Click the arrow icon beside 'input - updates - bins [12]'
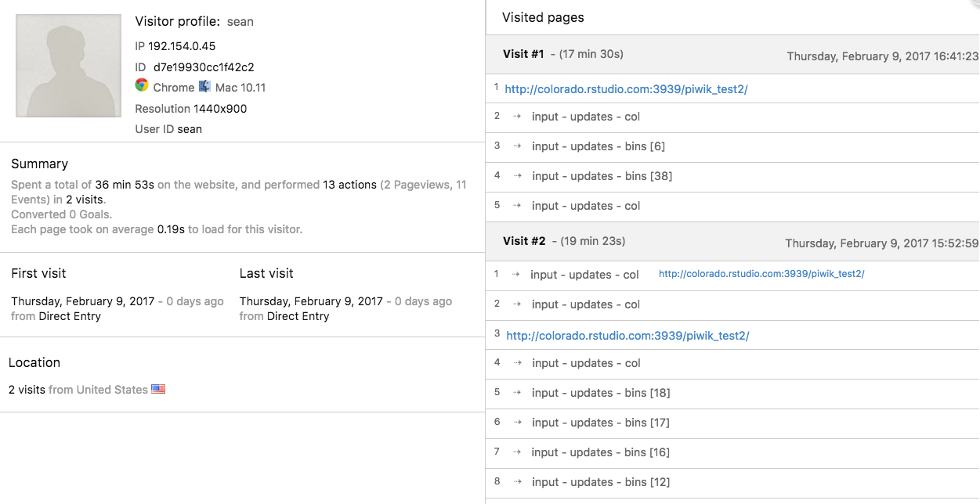The height and width of the screenshot is (504, 980). tap(515, 482)
